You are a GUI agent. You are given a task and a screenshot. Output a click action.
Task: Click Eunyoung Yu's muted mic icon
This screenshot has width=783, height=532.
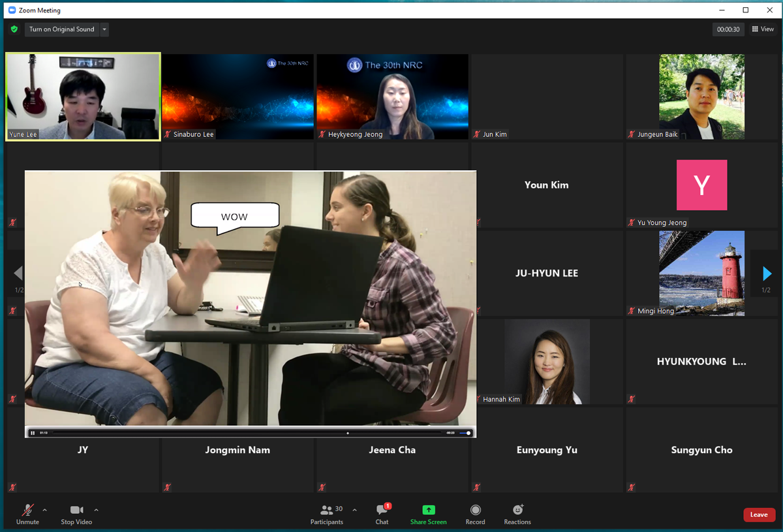(477, 487)
